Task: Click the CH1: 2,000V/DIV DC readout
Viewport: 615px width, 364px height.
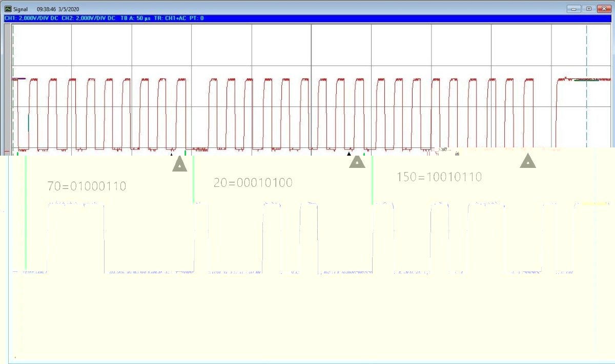Action: coord(32,18)
